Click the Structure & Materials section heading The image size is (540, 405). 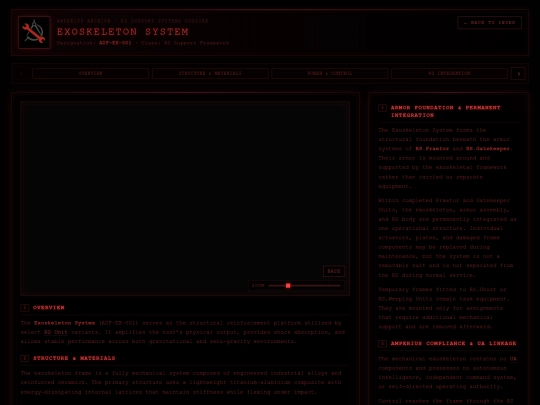74,358
